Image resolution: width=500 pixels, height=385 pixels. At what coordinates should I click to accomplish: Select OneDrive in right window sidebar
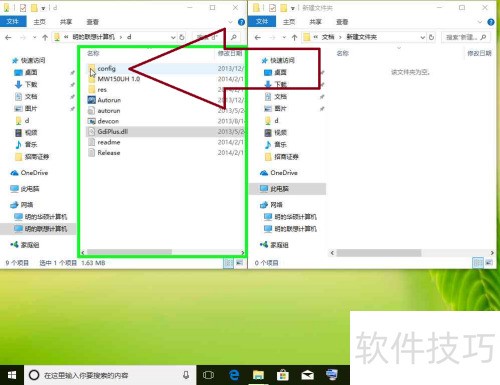[284, 173]
